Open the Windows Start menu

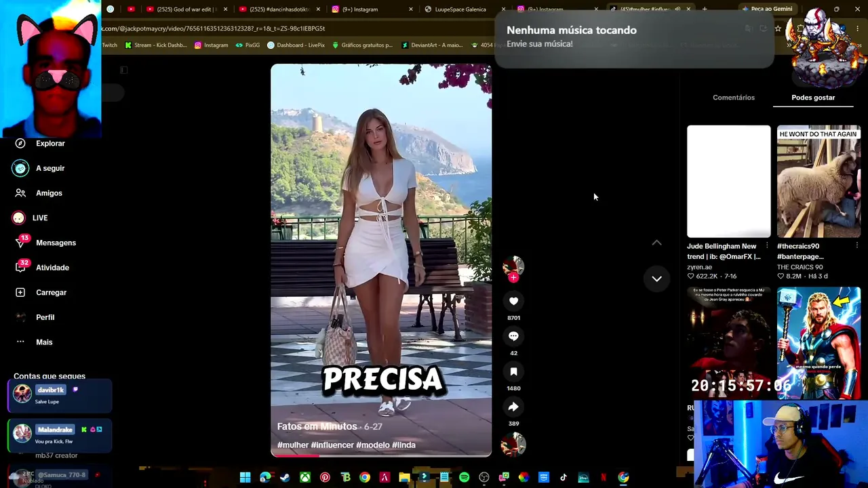245,477
